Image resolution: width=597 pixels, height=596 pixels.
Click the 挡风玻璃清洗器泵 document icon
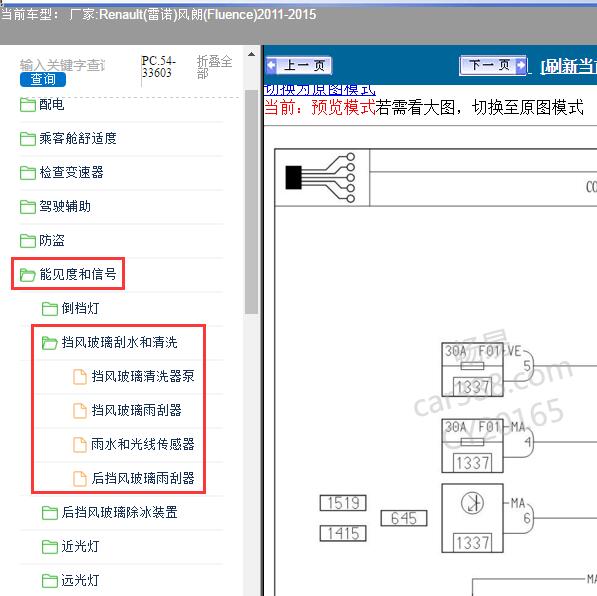coord(80,377)
